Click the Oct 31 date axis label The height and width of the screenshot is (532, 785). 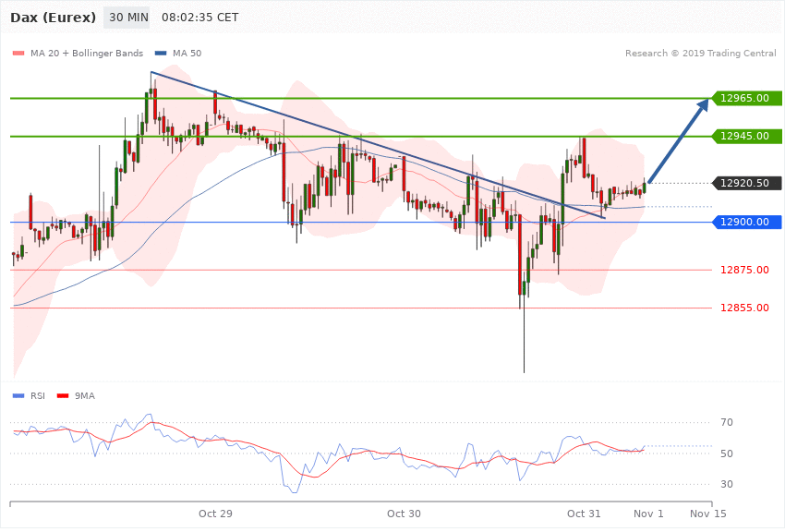[x=584, y=514]
